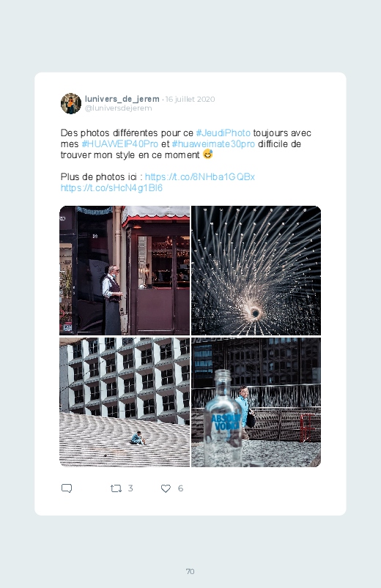This screenshot has height=588, width=381.
Task: Open the Absolut Vodka bottle photo
Action: [x=256, y=402]
